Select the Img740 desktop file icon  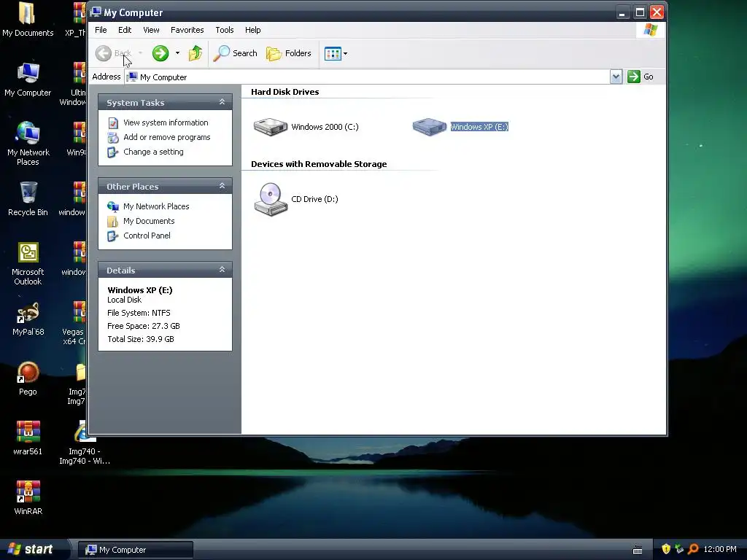coord(84,443)
